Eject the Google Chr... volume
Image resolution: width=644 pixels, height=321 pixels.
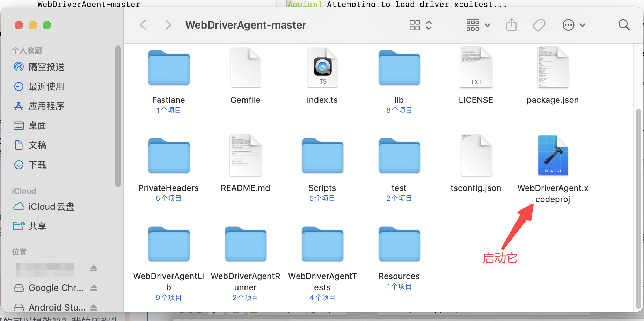coord(94,288)
